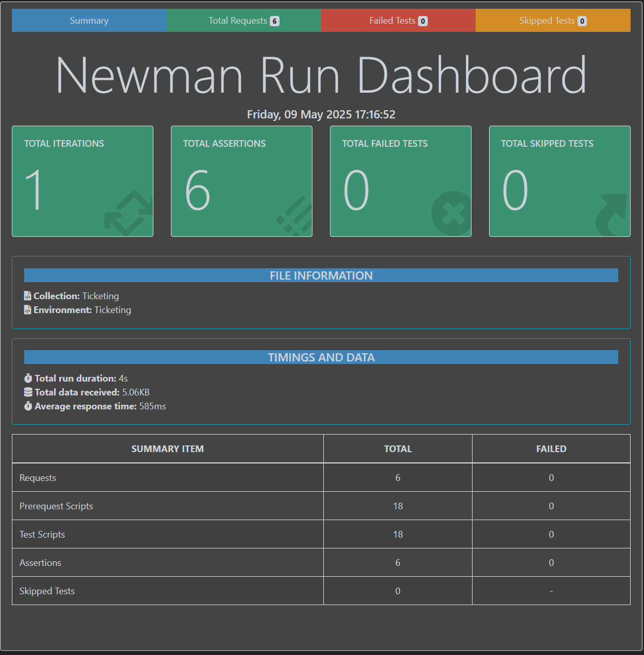Screen dimensions: 644x655
Task: Click the Requests failed value 0
Action: pos(551,478)
